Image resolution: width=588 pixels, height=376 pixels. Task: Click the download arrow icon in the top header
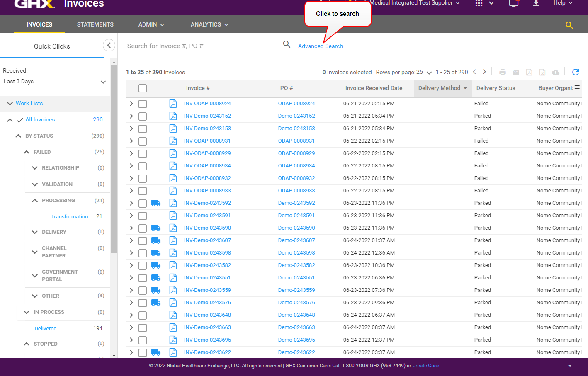(536, 3)
